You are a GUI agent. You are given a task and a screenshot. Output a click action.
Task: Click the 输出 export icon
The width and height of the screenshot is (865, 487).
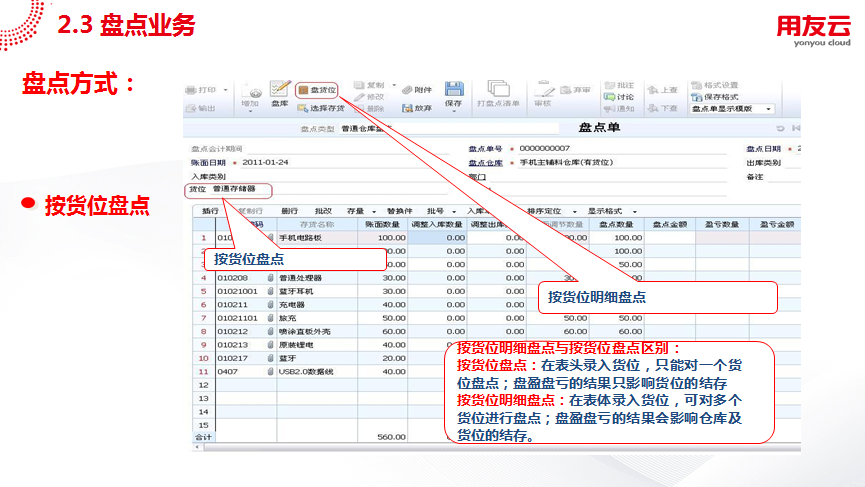pos(191,108)
